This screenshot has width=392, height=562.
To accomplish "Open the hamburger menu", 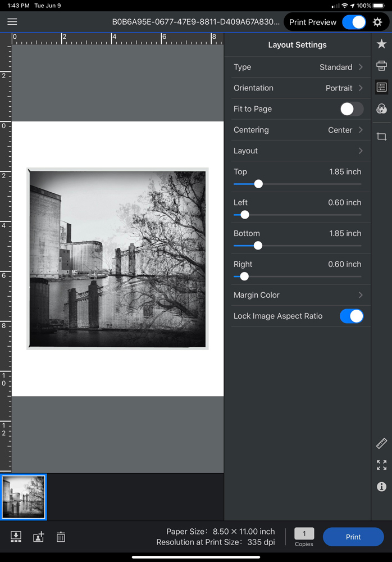I will point(12,22).
